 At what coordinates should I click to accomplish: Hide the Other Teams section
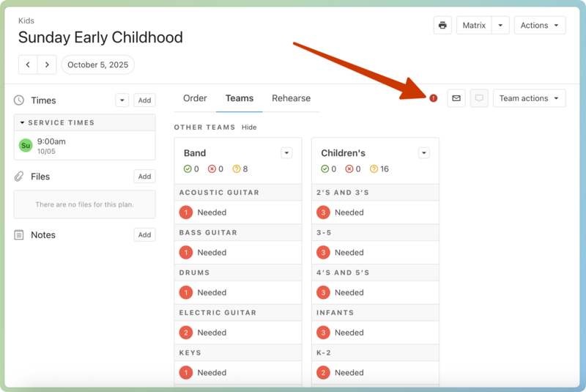[249, 127]
